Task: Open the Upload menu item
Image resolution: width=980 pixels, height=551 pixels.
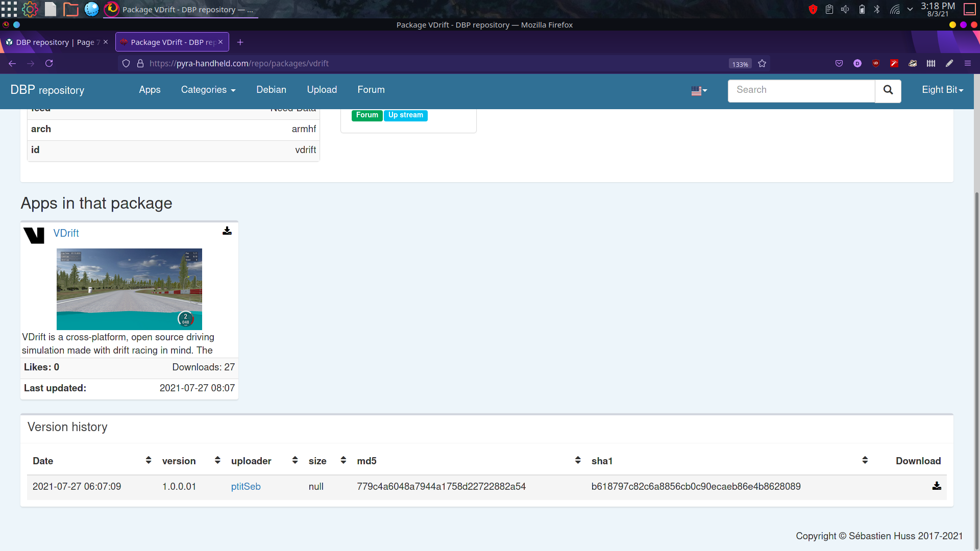Action: point(322,90)
